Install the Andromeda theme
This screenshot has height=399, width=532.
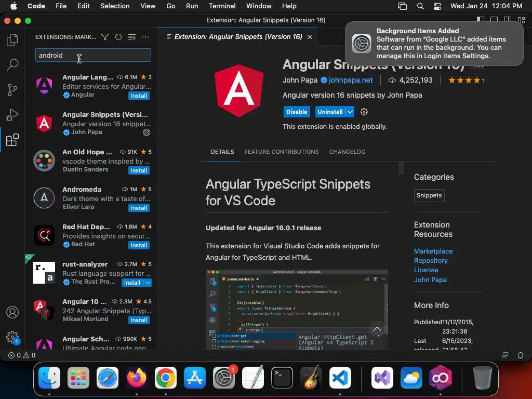point(139,208)
